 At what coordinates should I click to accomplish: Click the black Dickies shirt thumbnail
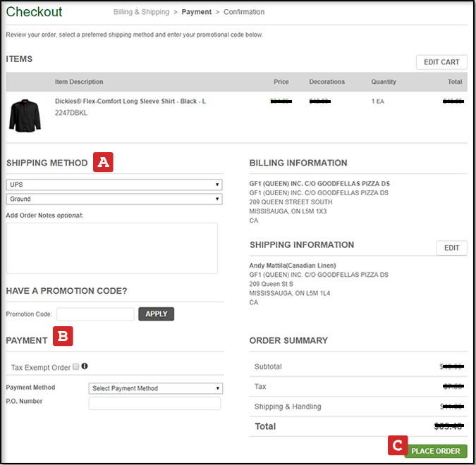[25, 114]
